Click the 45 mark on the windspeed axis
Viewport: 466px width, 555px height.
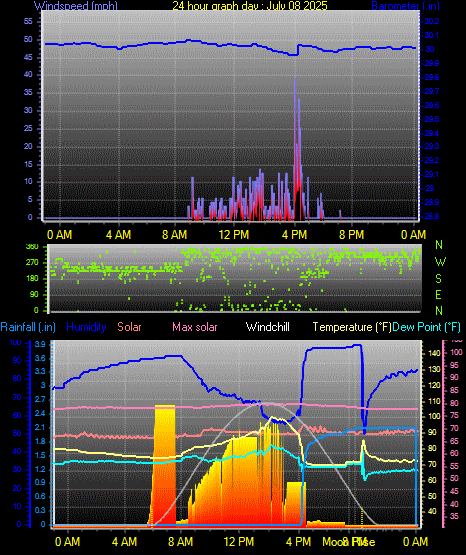[x=28, y=57]
